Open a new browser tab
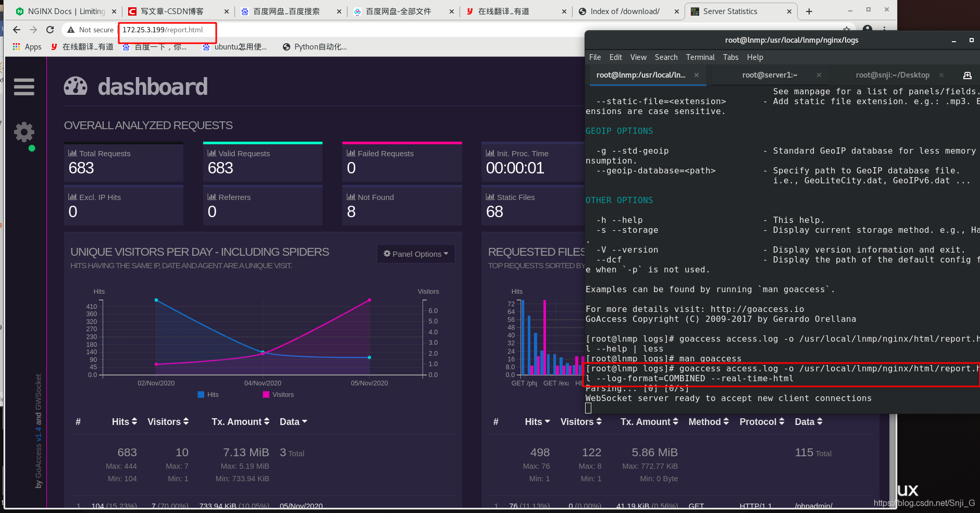980x513 pixels. [x=809, y=11]
